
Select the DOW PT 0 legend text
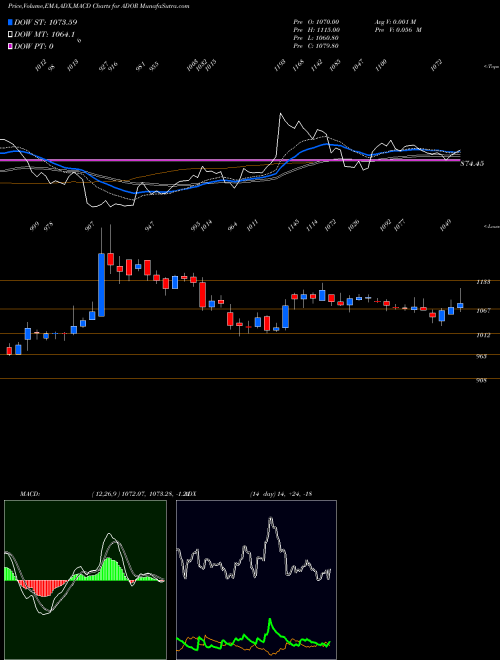click(x=34, y=46)
